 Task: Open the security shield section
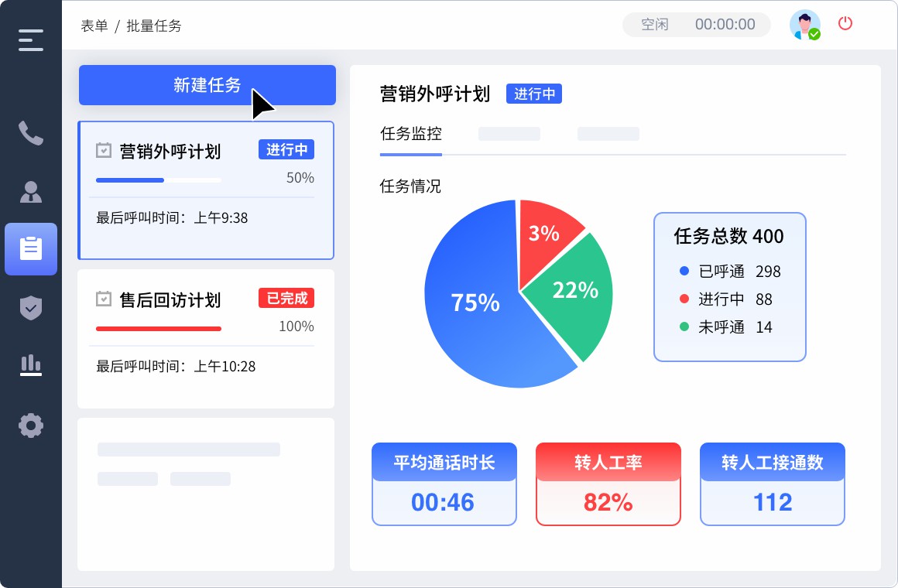tap(31, 308)
